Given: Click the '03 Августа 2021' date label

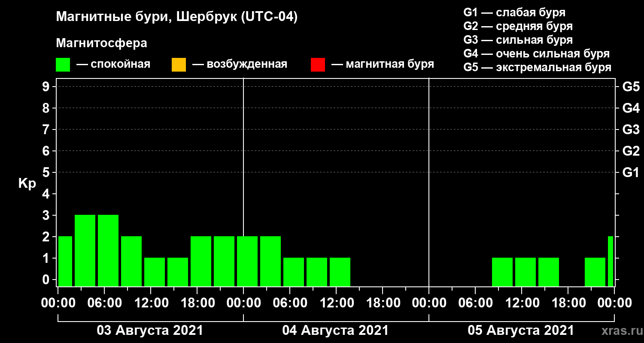Looking at the screenshot, I should pos(150,331).
